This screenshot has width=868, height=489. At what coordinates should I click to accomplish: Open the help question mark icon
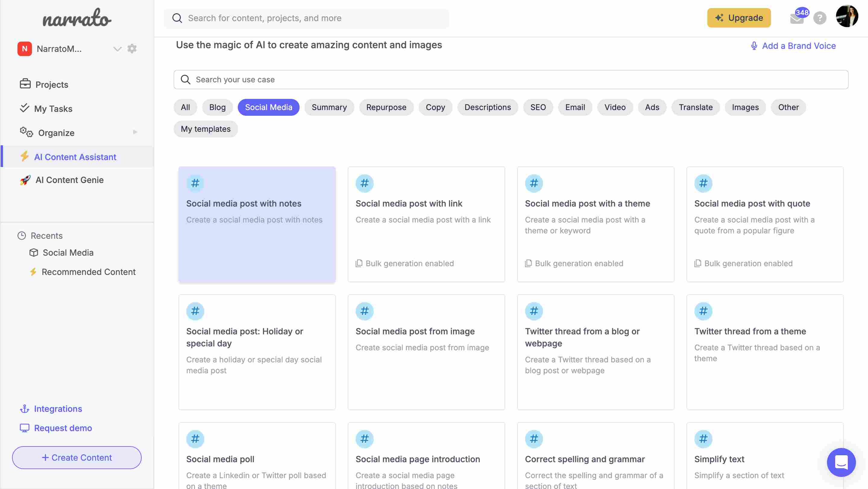[x=820, y=18]
